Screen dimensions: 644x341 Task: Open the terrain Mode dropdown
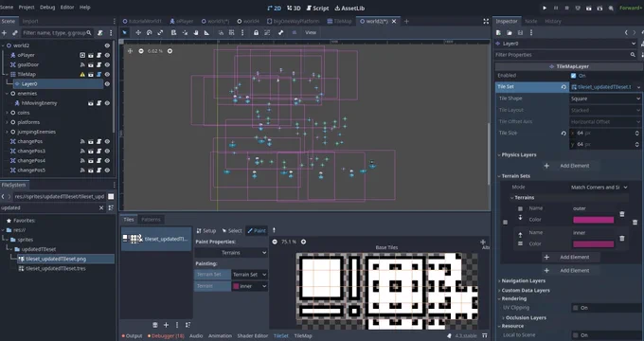click(599, 187)
